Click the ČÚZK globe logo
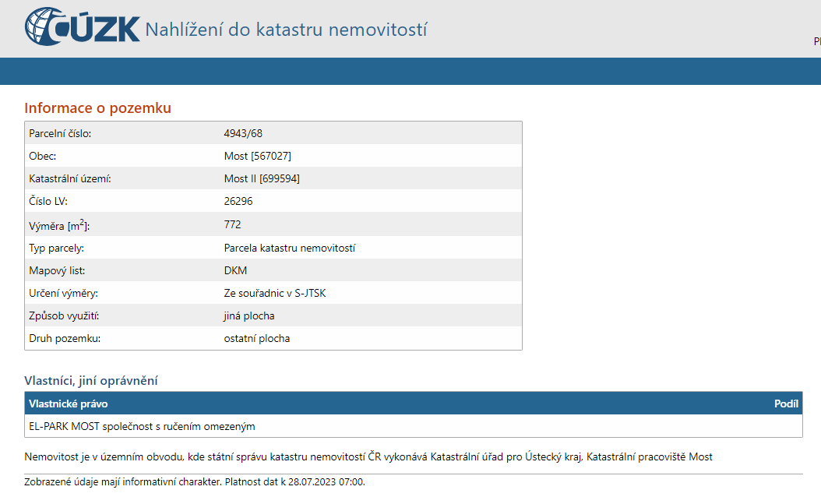821x504 pixels. 47,27
